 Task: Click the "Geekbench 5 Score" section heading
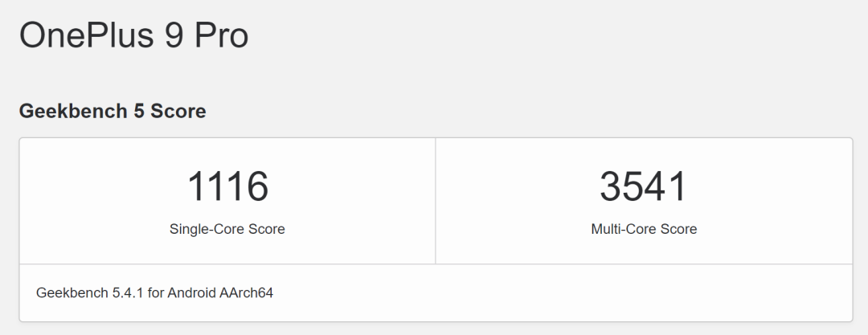[113, 111]
